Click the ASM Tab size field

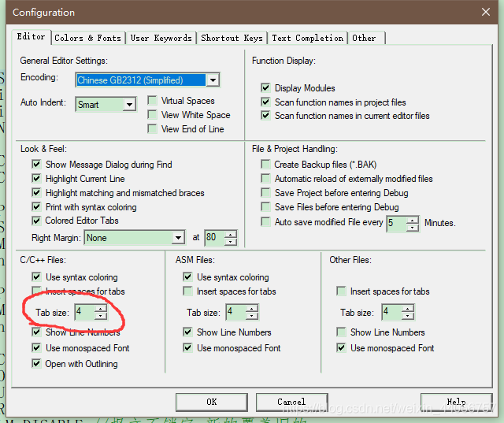click(x=235, y=312)
